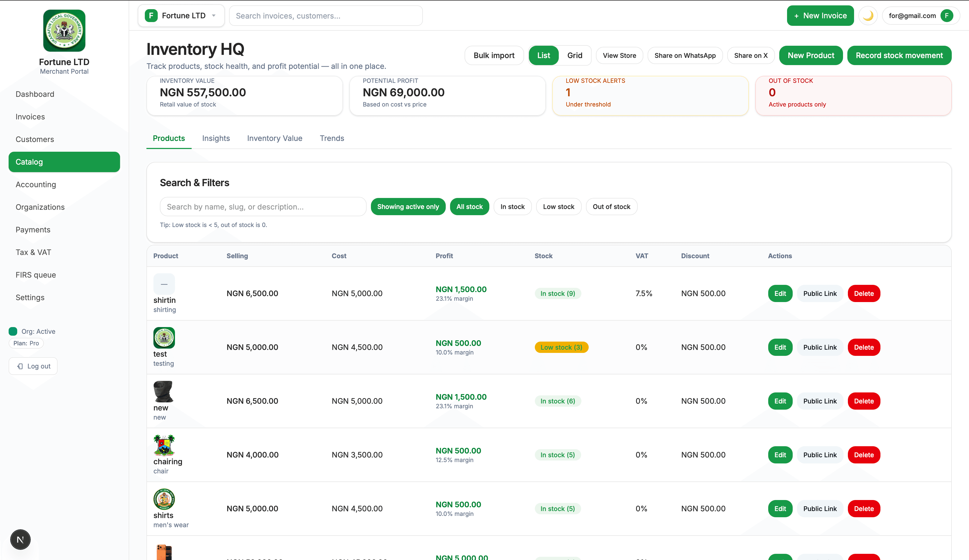The height and width of the screenshot is (560, 969).
Task: Open the shirts product image
Action: click(x=164, y=499)
